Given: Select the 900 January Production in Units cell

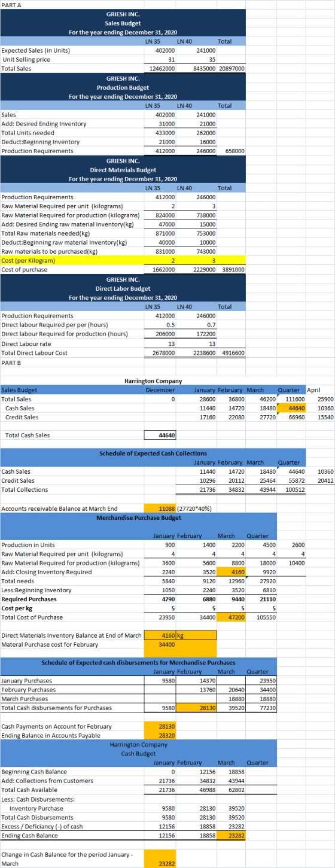Looking at the screenshot, I should click(170, 545).
